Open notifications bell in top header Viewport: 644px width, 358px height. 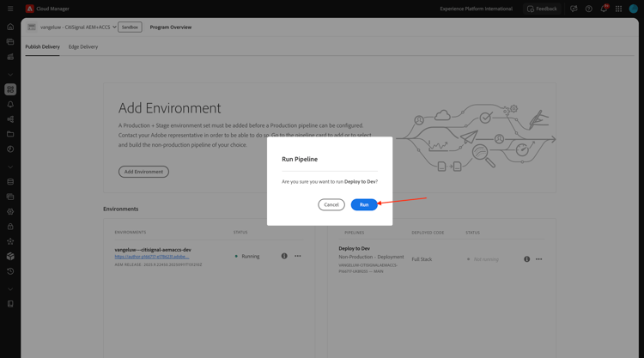click(604, 9)
